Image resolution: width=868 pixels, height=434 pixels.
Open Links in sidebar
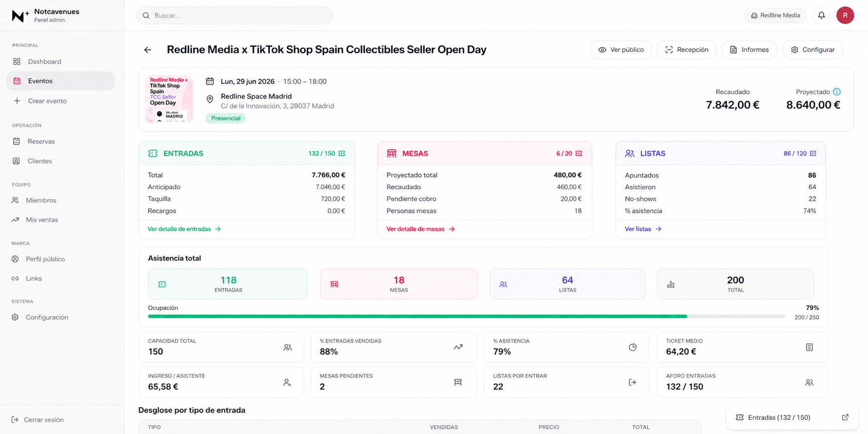click(61, 279)
